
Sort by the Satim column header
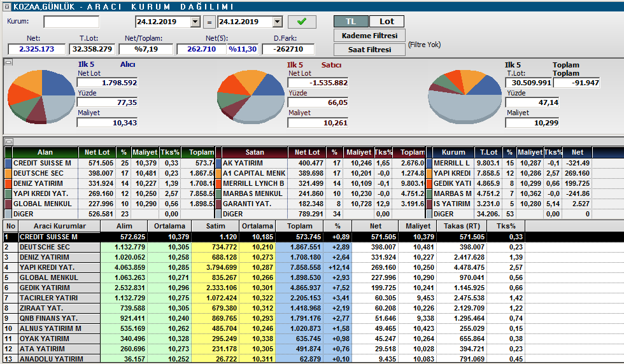coord(215,226)
